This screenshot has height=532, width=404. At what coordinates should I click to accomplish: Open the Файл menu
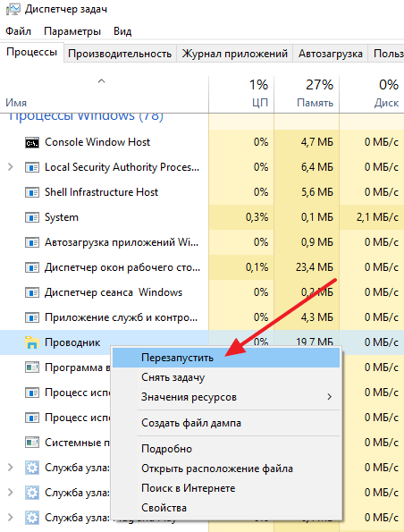point(18,31)
